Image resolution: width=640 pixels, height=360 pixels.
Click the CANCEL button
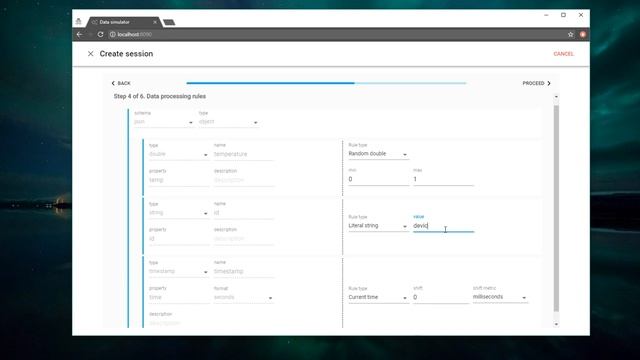coord(563,54)
